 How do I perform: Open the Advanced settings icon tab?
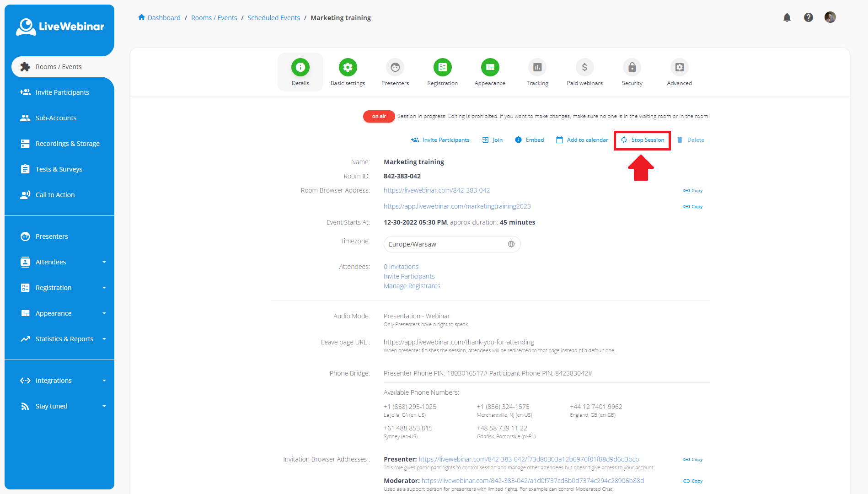point(679,68)
